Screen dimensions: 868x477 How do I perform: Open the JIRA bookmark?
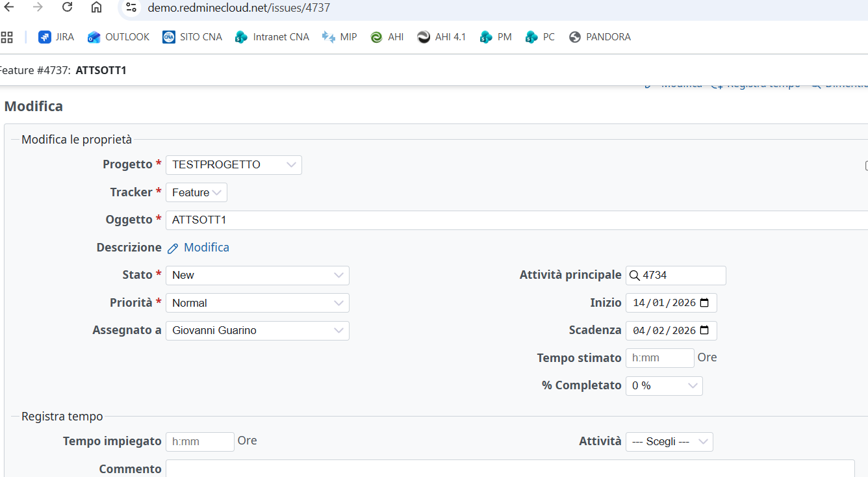click(56, 37)
